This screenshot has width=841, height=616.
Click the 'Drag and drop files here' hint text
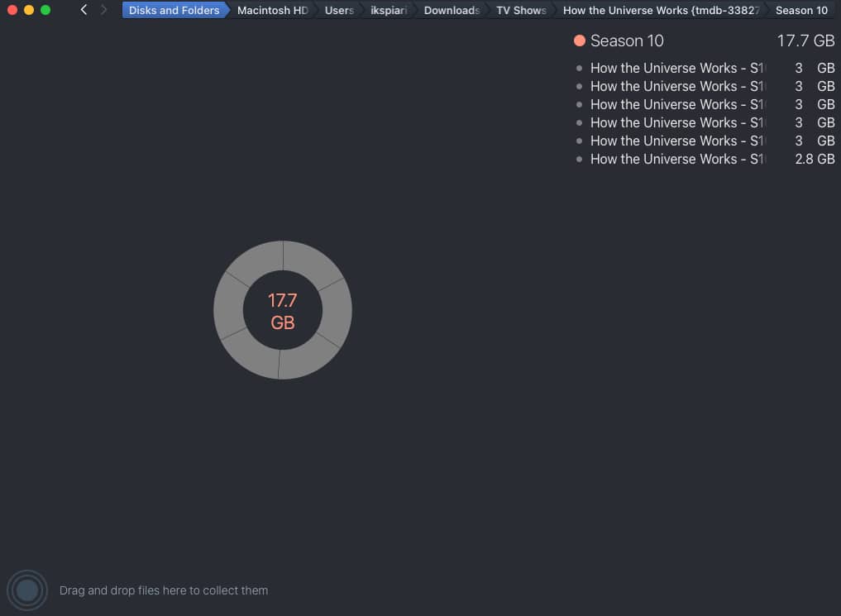[x=164, y=590]
